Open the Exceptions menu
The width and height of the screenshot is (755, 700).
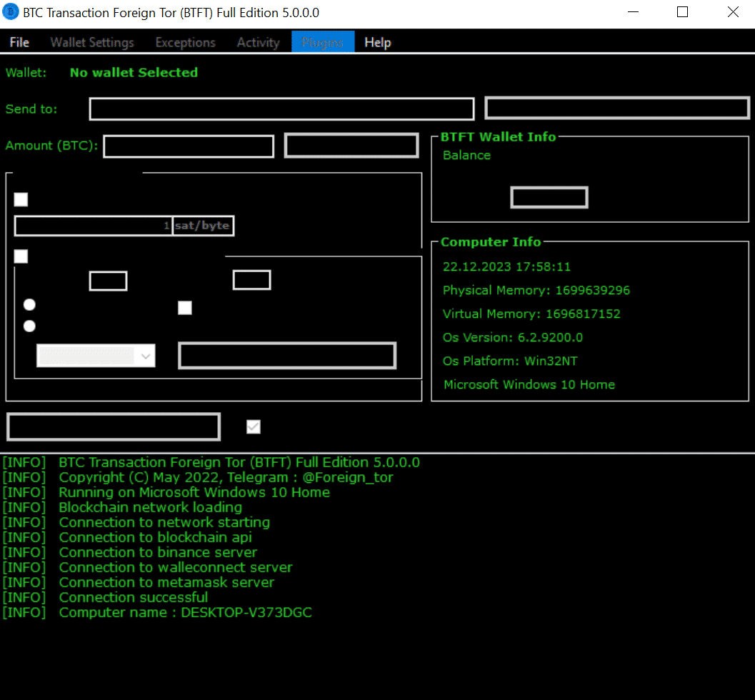pos(186,42)
